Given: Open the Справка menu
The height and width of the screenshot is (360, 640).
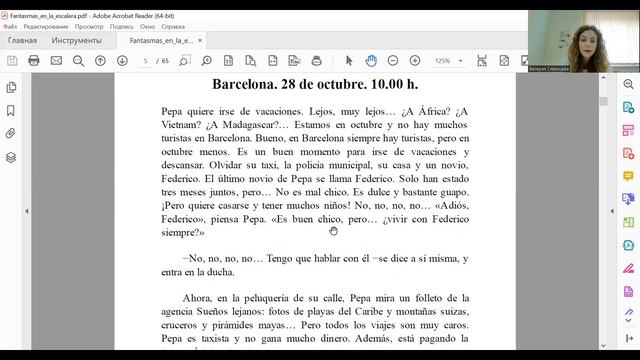Looking at the screenshot, I should [x=173, y=27].
